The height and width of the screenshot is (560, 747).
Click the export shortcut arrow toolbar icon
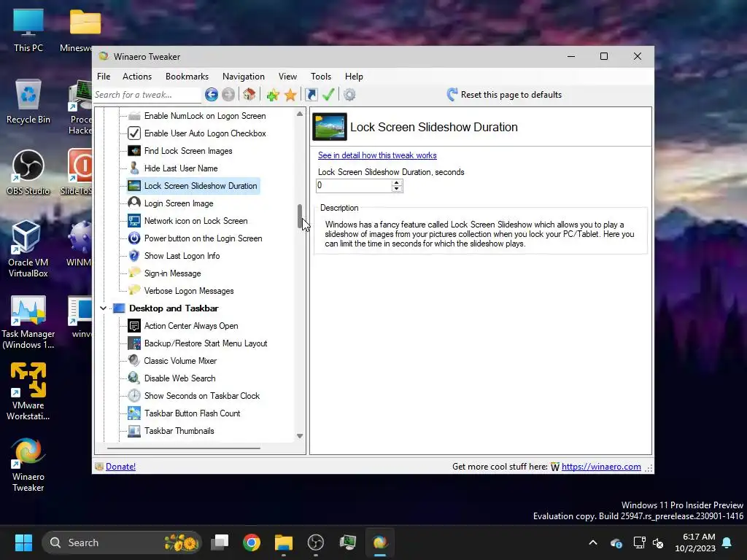click(x=311, y=95)
